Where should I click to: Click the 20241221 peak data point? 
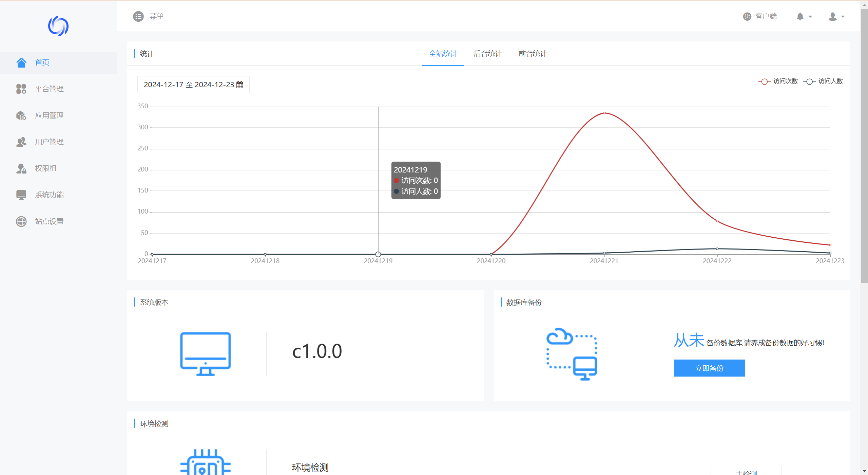pyautogui.click(x=604, y=113)
